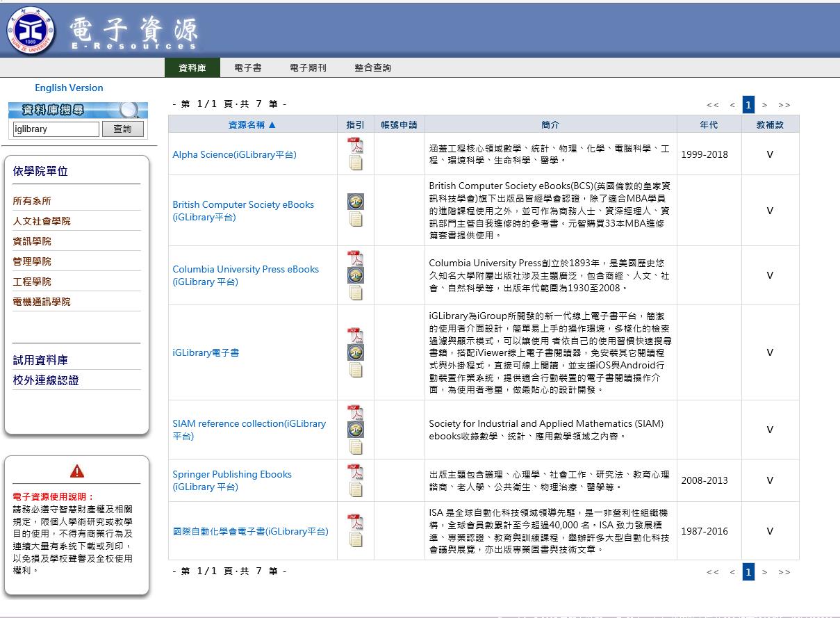
Task: Click the round logo icon for Columbia University Press
Action: [356, 275]
